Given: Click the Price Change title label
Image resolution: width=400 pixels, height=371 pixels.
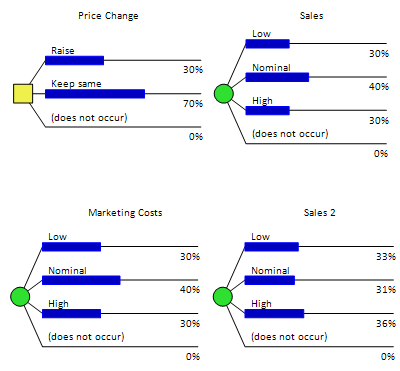Looking at the screenshot, I should click(x=108, y=16).
